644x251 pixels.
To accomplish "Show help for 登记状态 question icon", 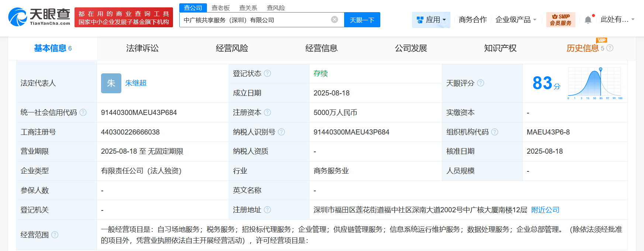I will tap(267, 73).
